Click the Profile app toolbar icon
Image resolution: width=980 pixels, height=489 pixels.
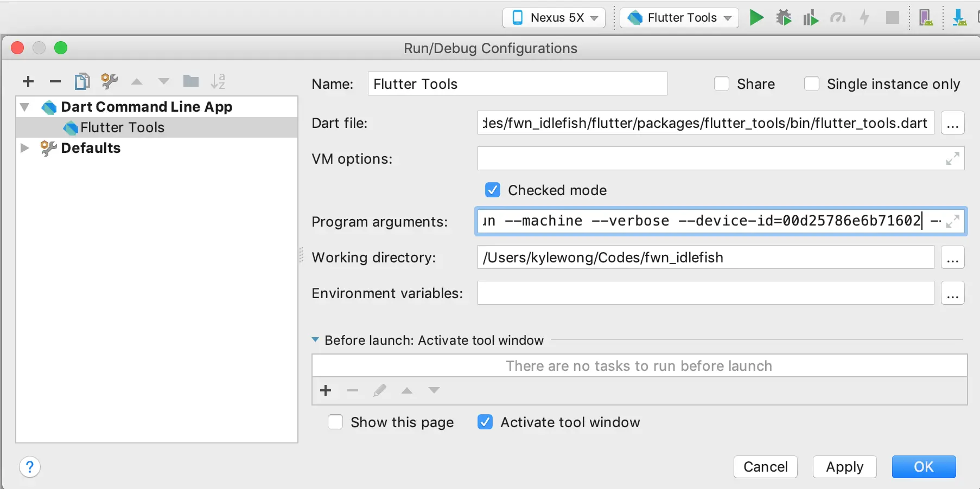[x=838, y=17]
